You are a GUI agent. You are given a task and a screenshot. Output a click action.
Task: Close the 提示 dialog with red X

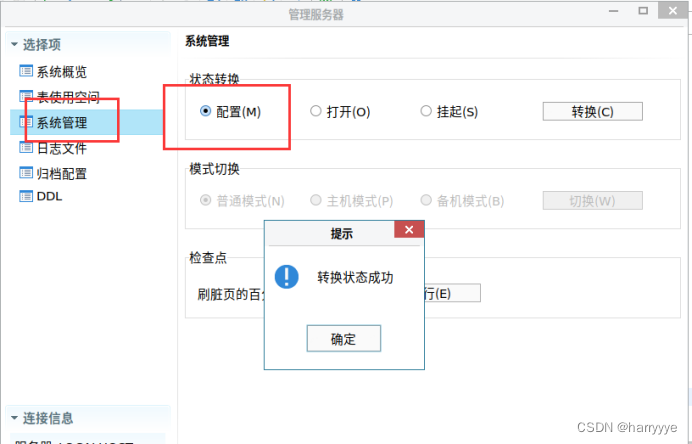(x=409, y=230)
